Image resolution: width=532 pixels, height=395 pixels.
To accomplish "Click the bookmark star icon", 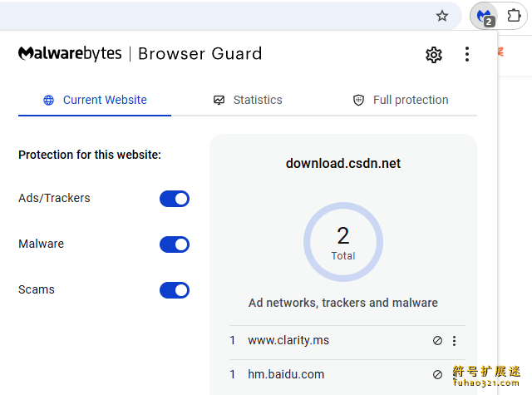I will 441,16.
